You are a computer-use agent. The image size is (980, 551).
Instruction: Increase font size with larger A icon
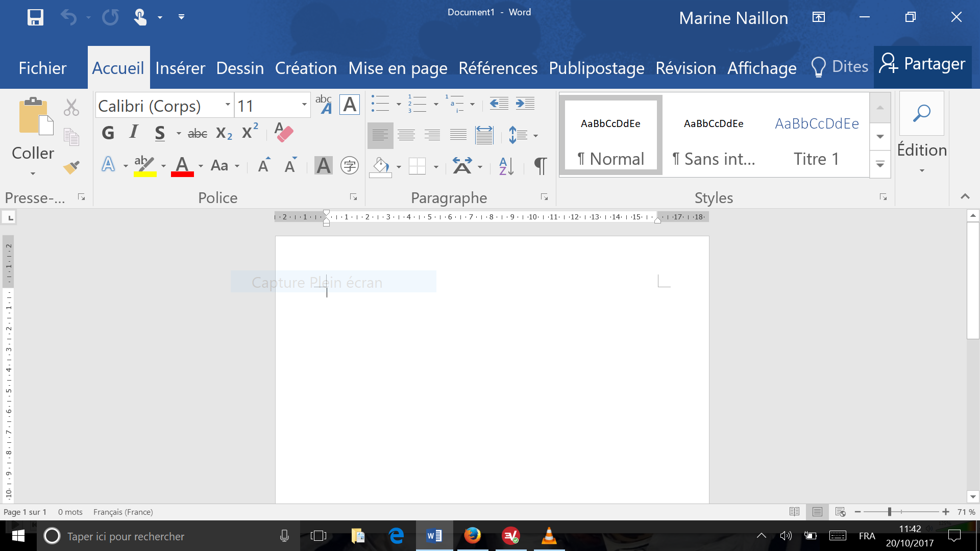(264, 165)
